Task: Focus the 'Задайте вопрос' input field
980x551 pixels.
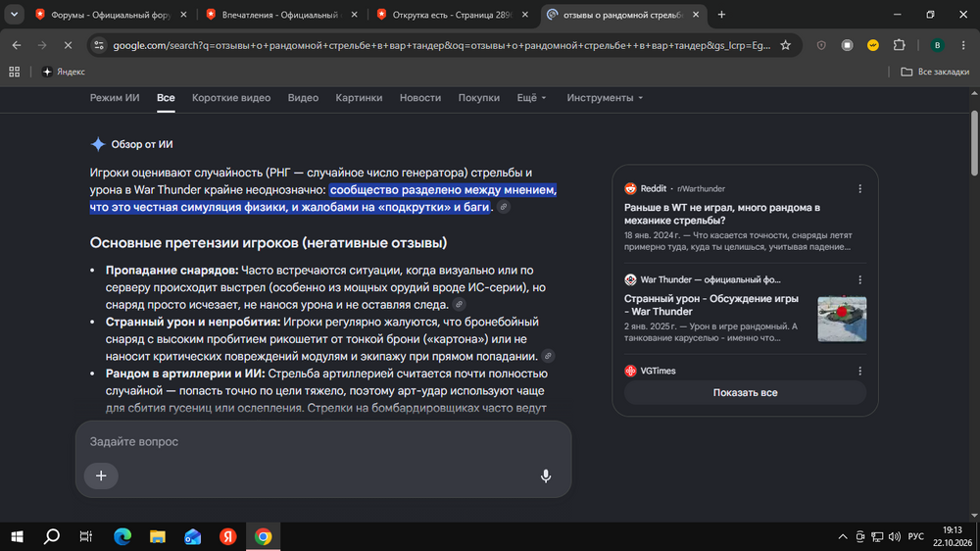Action: tap(323, 441)
